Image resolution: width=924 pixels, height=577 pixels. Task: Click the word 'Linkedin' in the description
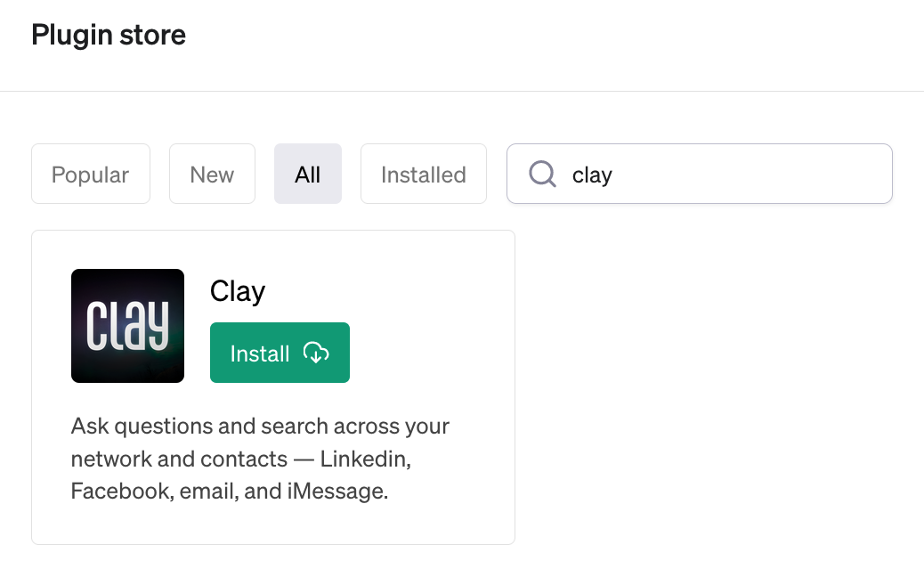click(x=364, y=459)
